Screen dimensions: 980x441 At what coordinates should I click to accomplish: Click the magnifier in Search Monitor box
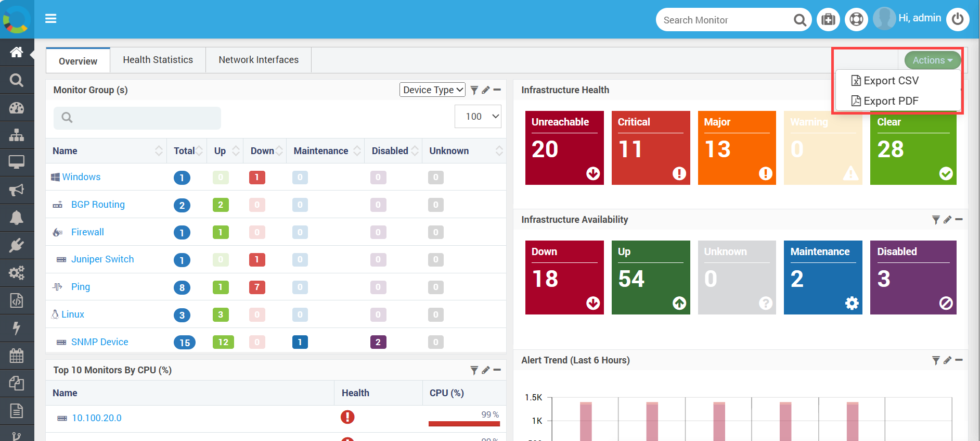800,20
